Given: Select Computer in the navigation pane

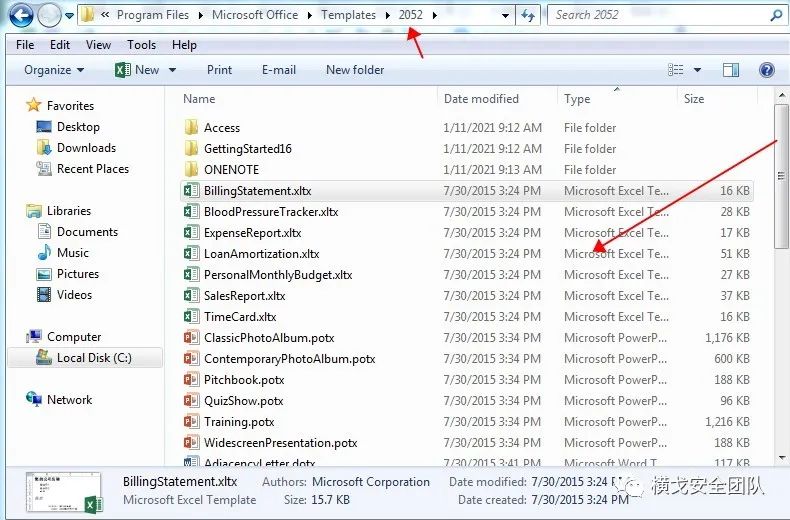Looking at the screenshot, I should point(74,337).
